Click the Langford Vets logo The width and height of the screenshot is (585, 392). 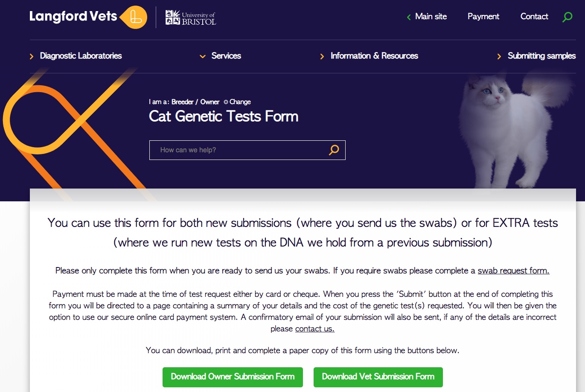73,16
